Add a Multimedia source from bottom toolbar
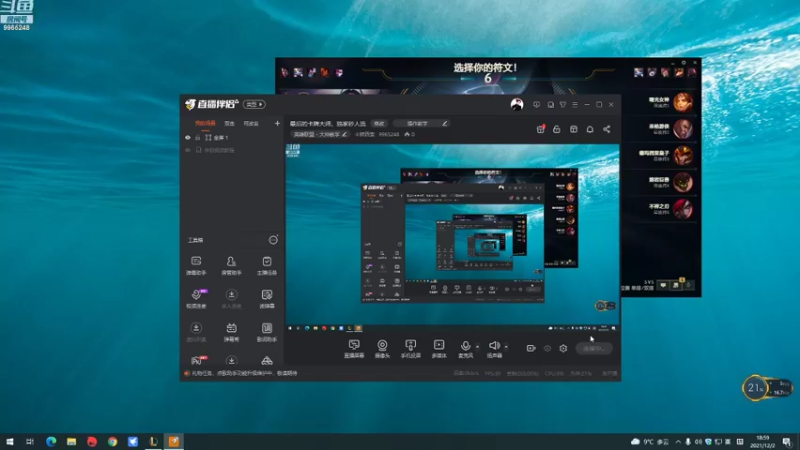Screen dimensions: 800x450 click(439, 348)
